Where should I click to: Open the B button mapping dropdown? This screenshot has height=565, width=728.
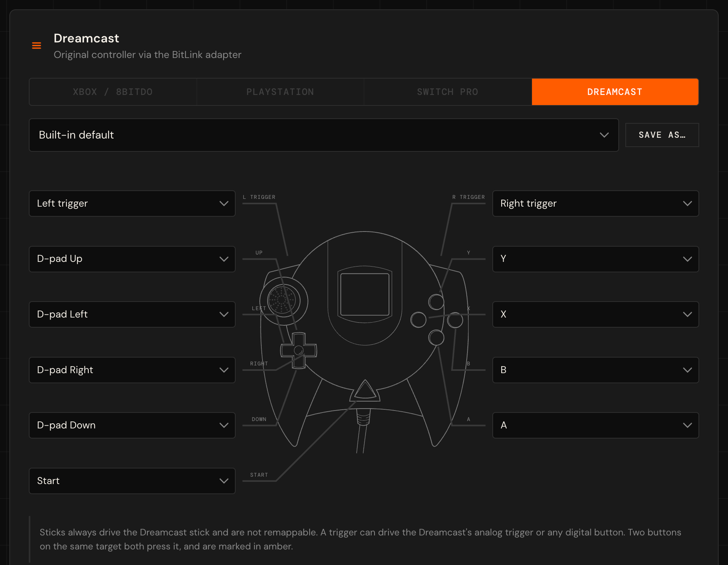[595, 370]
